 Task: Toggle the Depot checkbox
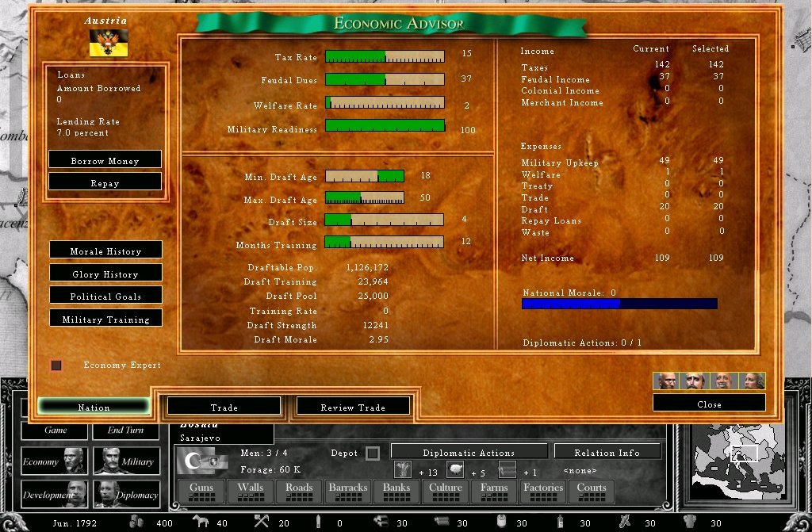point(372,454)
